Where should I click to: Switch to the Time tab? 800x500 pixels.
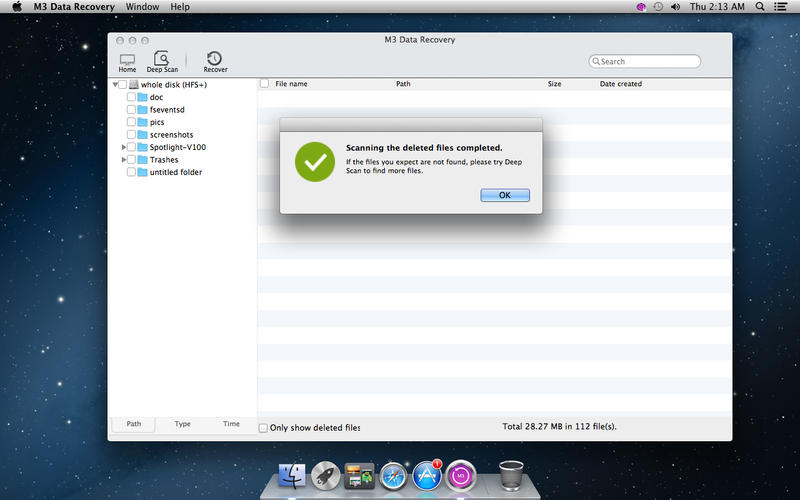point(231,424)
